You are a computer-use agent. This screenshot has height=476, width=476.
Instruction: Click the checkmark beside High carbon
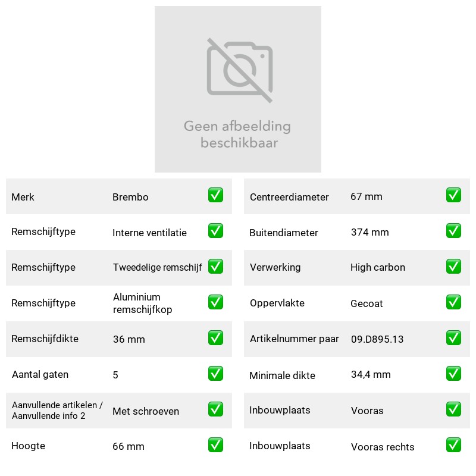(x=453, y=266)
